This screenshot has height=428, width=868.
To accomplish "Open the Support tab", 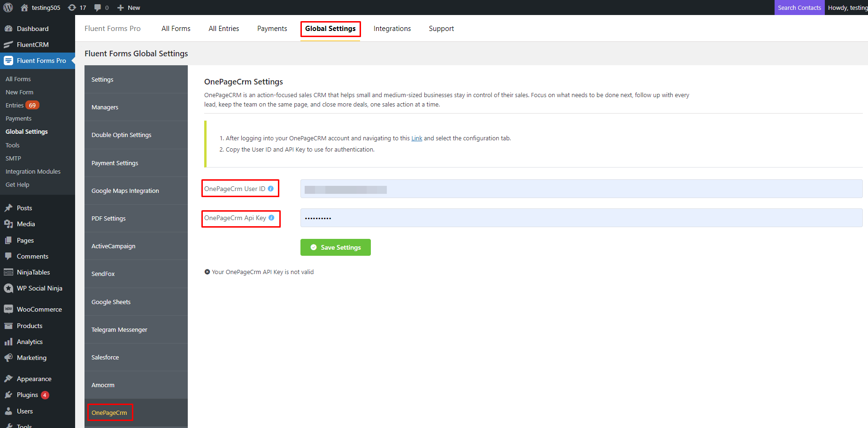I will click(x=441, y=28).
